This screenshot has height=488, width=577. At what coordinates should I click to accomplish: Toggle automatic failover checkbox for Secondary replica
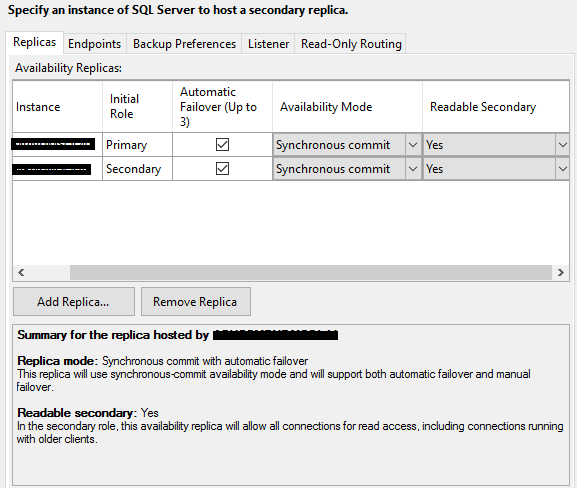coord(222,169)
